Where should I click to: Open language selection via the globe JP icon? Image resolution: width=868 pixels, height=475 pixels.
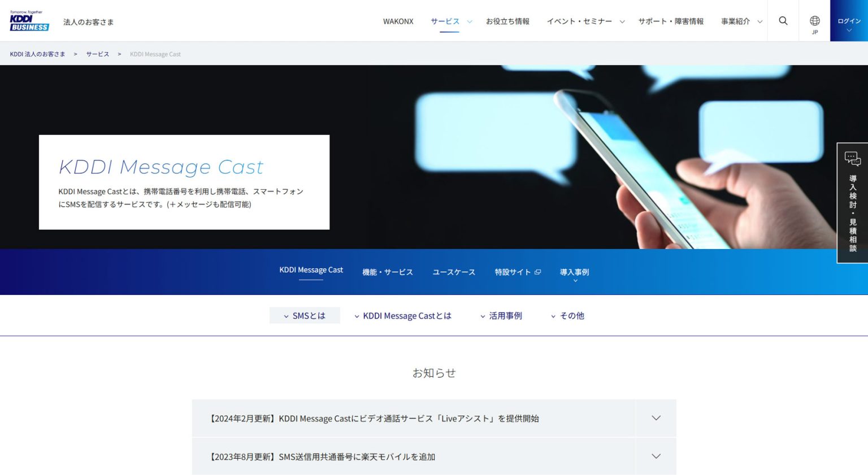pyautogui.click(x=814, y=21)
